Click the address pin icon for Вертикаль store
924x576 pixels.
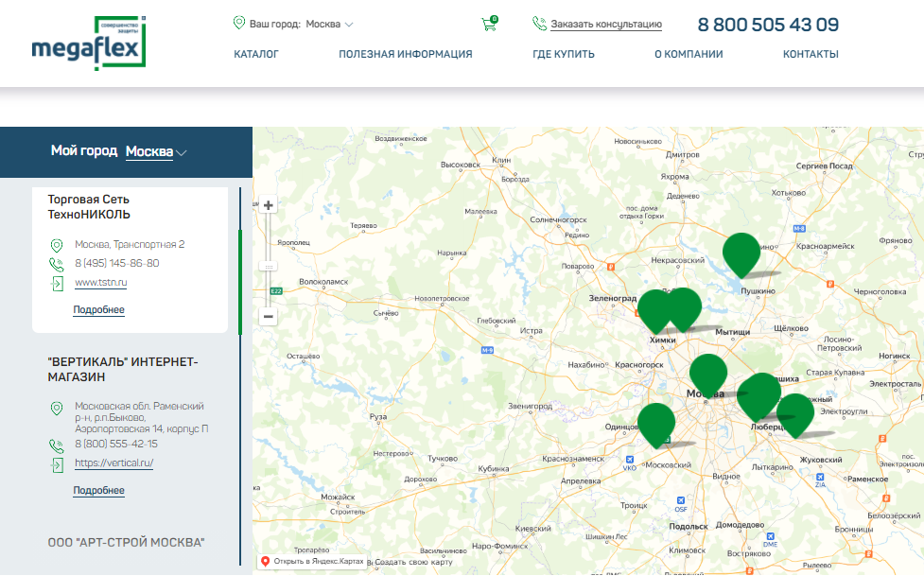point(57,408)
